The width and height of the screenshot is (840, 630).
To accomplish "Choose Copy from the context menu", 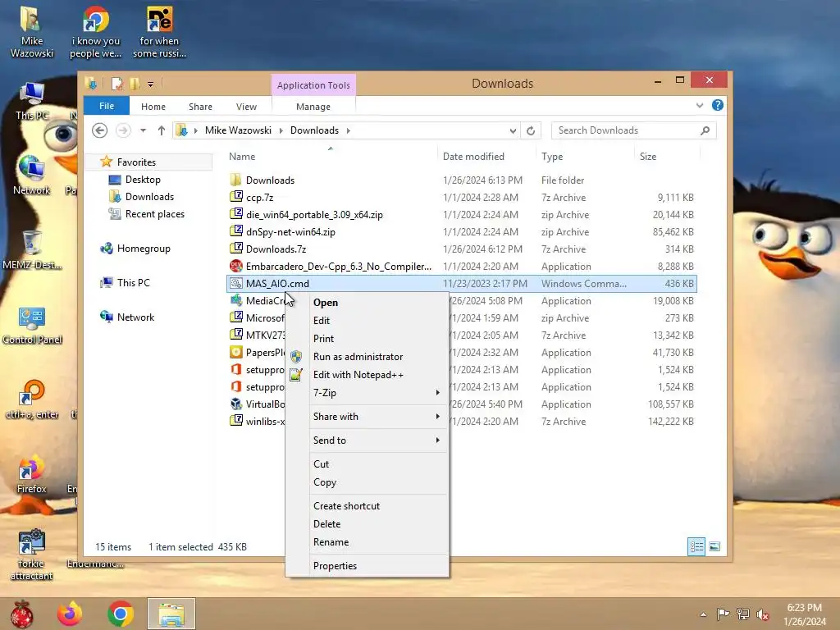I will point(367,482).
